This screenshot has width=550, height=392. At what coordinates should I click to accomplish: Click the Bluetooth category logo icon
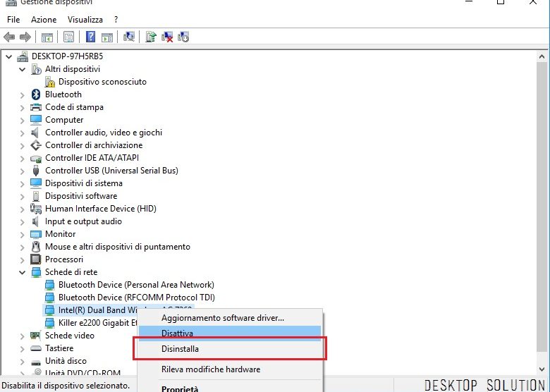36,94
